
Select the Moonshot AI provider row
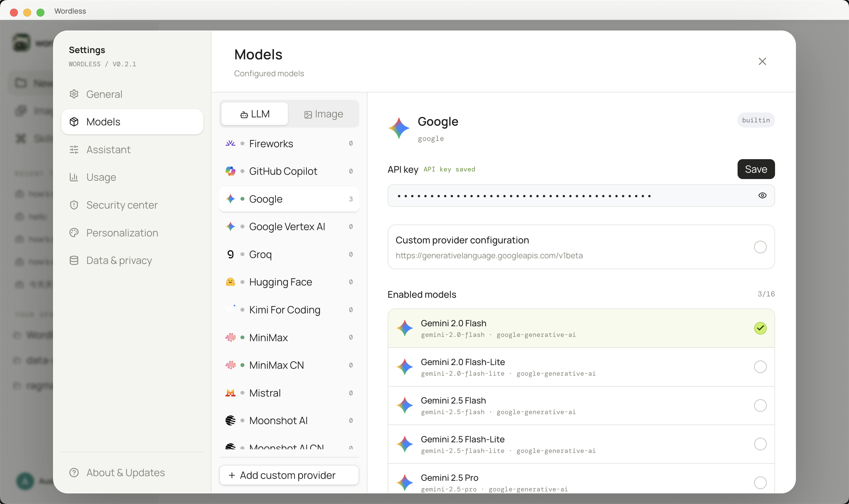point(289,420)
